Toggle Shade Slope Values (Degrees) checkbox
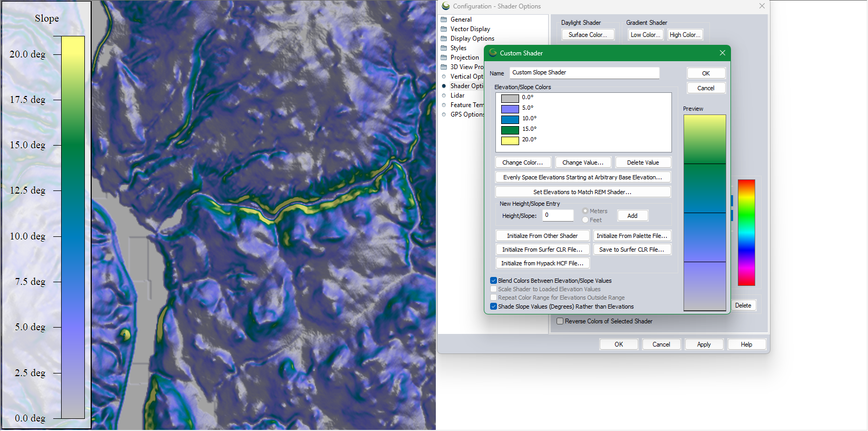The image size is (868, 431). (x=493, y=307)
